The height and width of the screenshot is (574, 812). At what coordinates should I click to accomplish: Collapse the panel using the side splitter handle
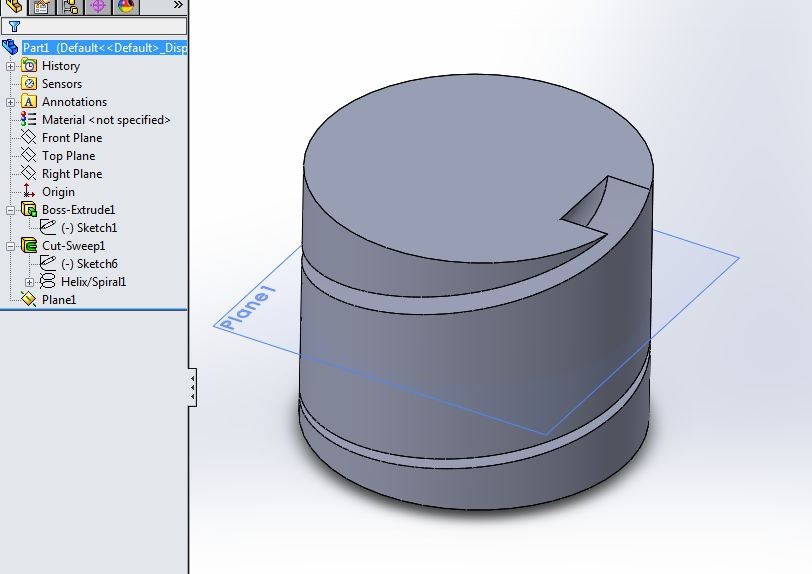[x=193, y=387]
